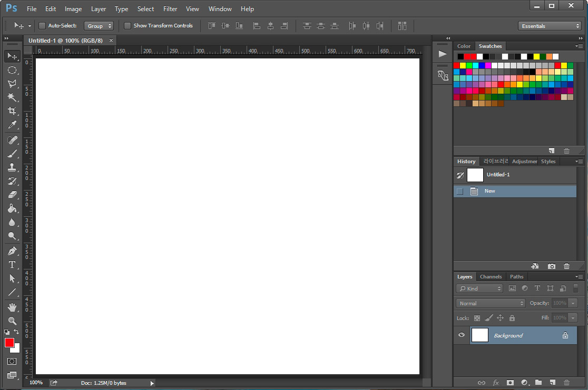
Task: Toggle pixel layer filter
Action: pos(512,288)
